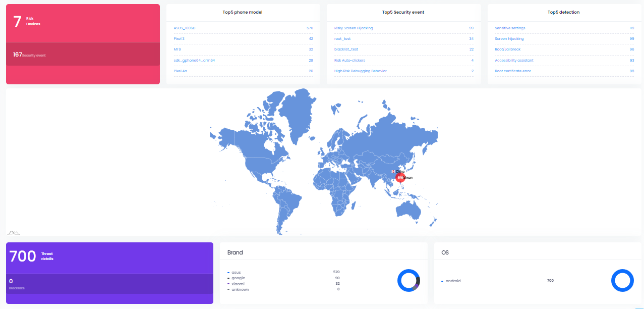The height and width of the screenshot is (309, 644).
Task: Open the Risky Screen Hijacking event
Action: point(354,28)
